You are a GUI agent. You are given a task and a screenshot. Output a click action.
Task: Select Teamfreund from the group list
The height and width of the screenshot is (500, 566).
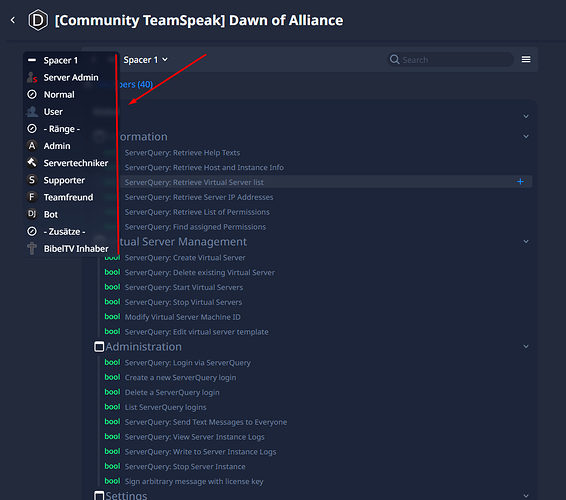coord(68,197)
